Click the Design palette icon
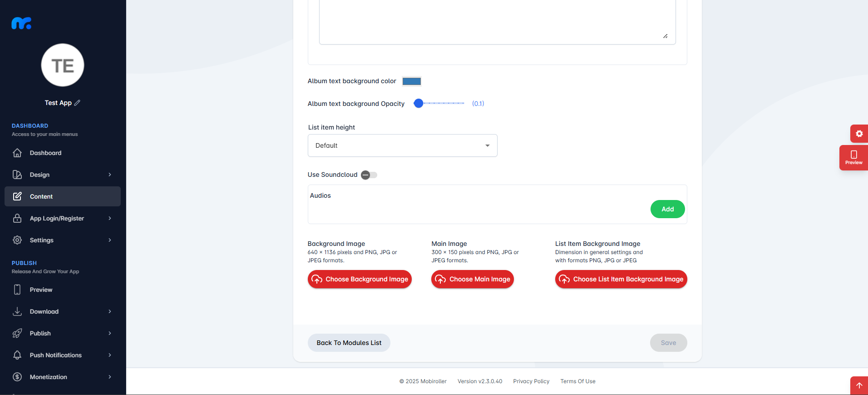Image resolution: width=868 pixels, height=395 pixels. tap(17, 175)
